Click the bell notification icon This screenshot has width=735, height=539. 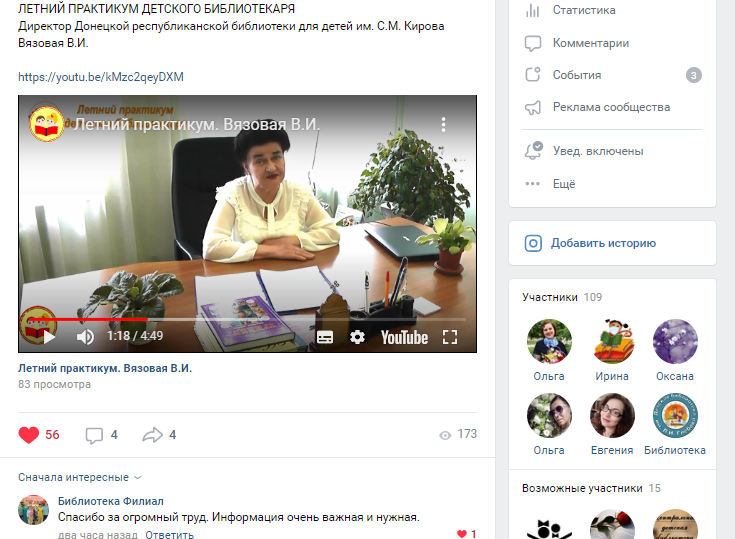533,151
